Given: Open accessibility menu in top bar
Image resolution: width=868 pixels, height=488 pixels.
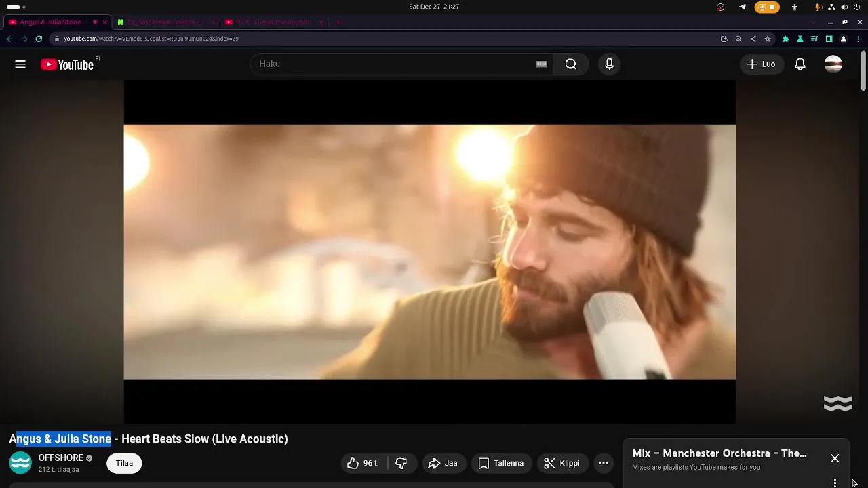Looking at the screenshot, I should [x=795, y=7].
